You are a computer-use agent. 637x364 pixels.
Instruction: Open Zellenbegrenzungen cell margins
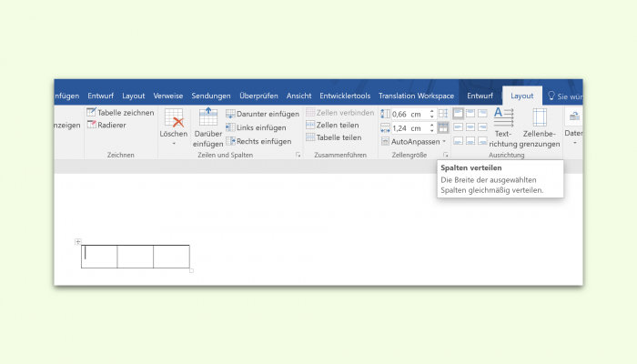point(540,127)
